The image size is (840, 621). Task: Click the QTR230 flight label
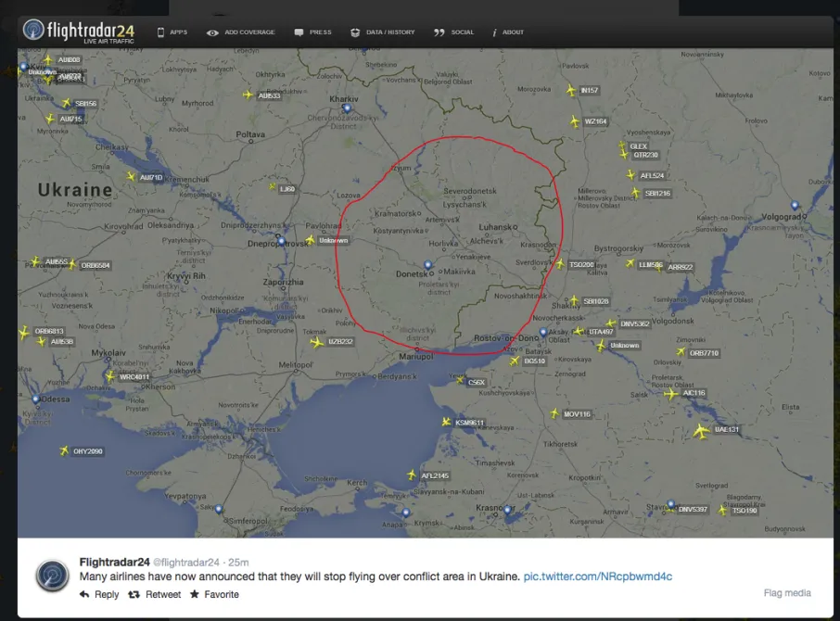645,156
